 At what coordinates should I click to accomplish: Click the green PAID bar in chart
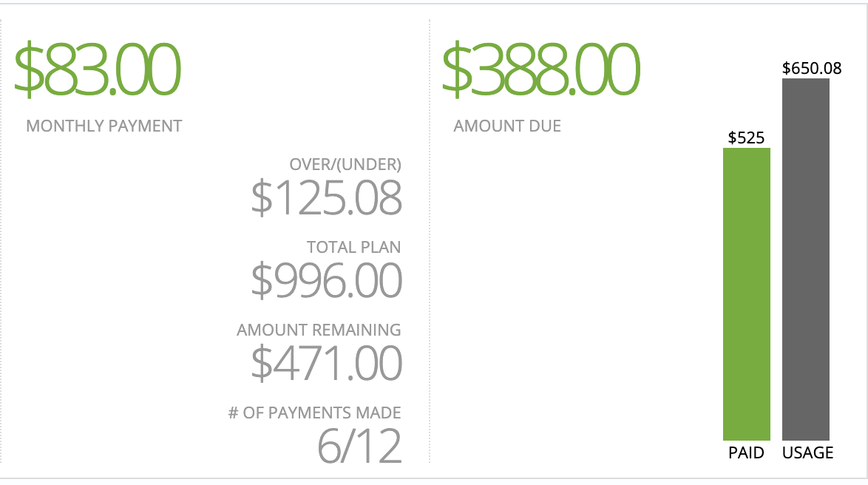(x=746, y=294)
